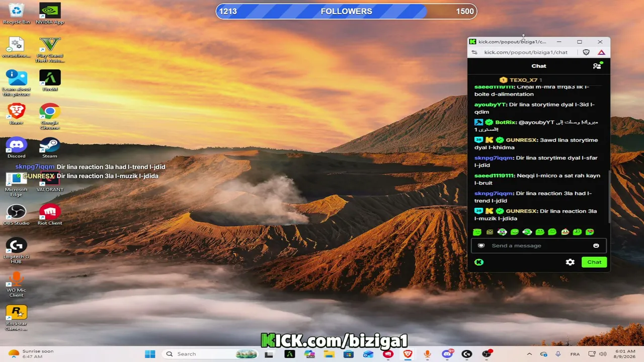Screen dimensions: 644x362
Task: Select the Riot Client desktop shortcut
Action: click(50, 215)
